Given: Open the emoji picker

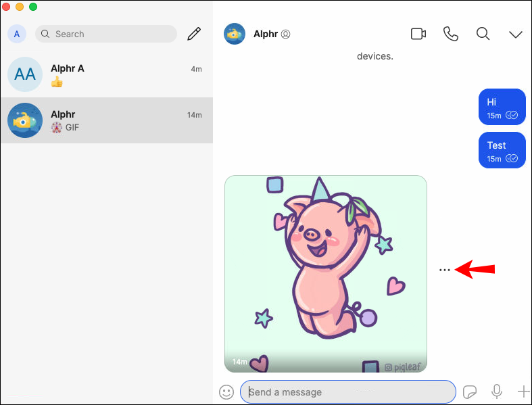Looking at the screenshot, I should (226, 392).
